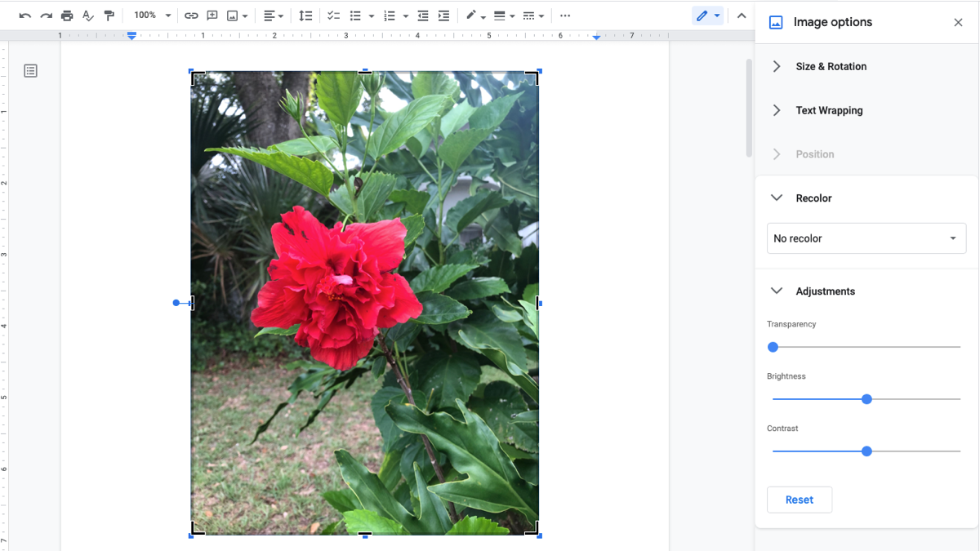Select the Paint format tool
Screen dimensions: 980x551
pos(109,15)
